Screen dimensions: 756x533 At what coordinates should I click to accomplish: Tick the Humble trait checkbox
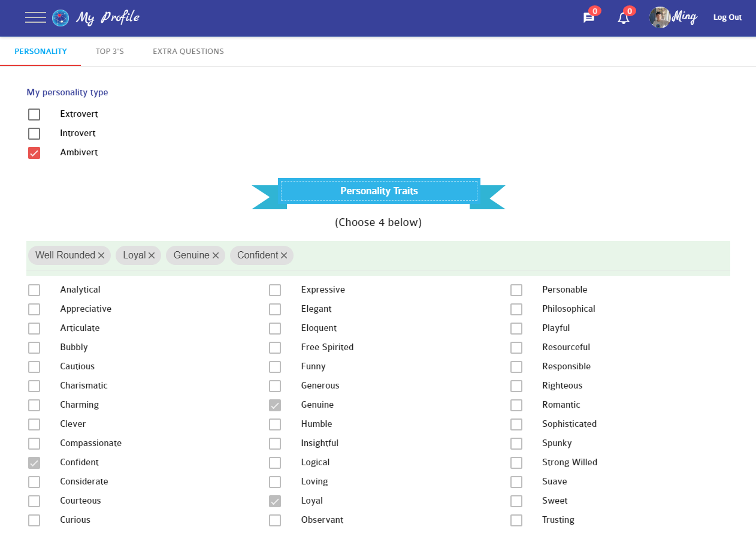275,424
